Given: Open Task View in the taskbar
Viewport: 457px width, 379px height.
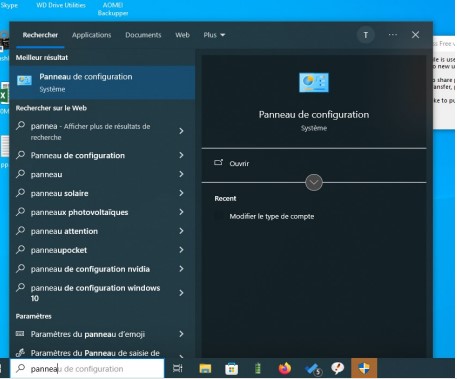Looking at the screenshot, I should (x=178, y=368).
